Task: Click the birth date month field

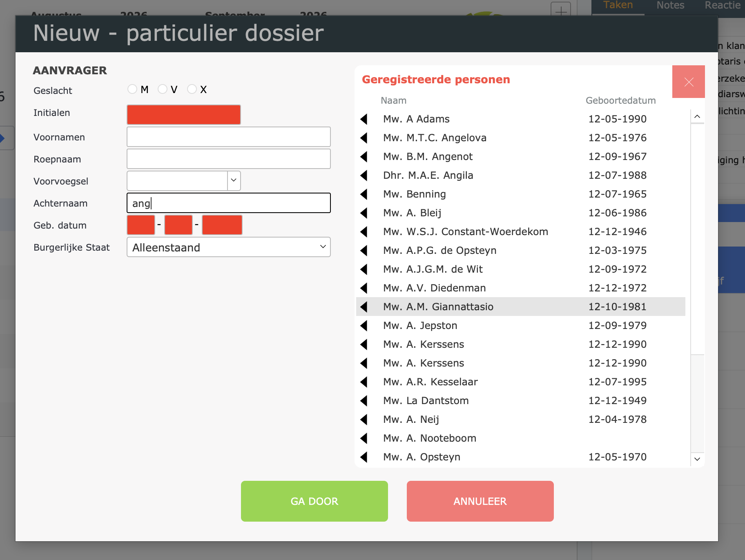Action: pyautogui.click(x=178, y=225)
